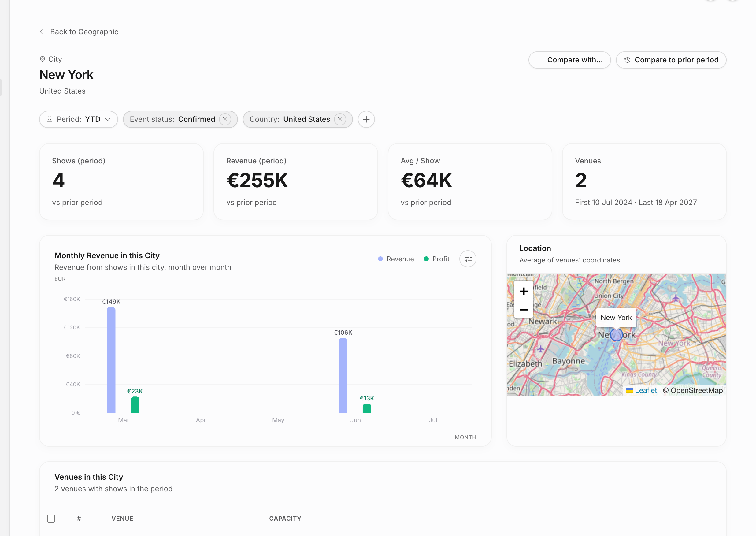This screenshot has width=756, height=536.
Task: Go back to Geographic page
Action: point(79,32)
